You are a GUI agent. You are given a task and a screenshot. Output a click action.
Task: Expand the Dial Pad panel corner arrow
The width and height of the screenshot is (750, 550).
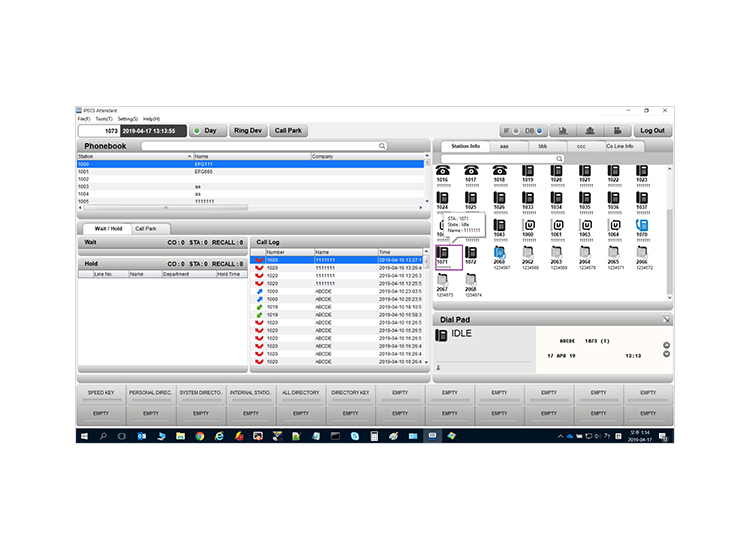point(665,319)
